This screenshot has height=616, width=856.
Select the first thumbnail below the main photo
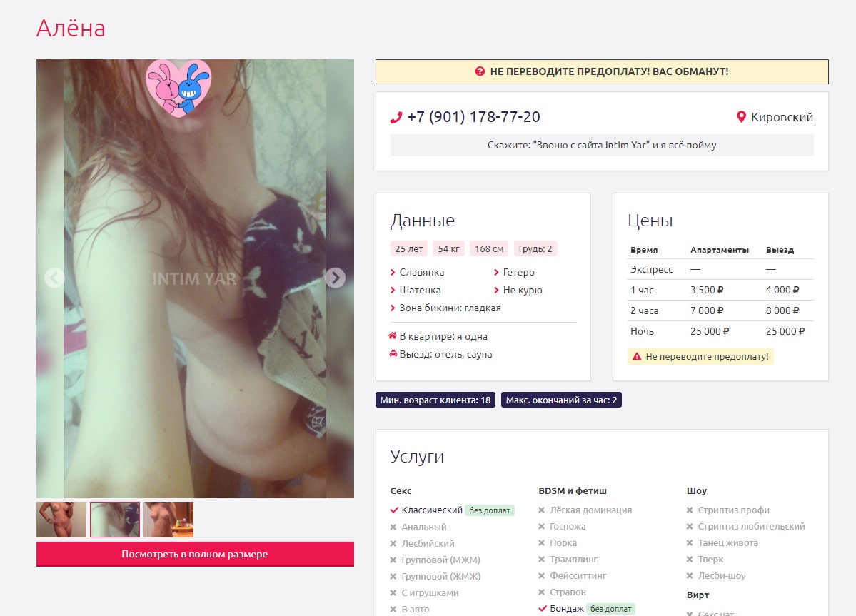point(61,520)
